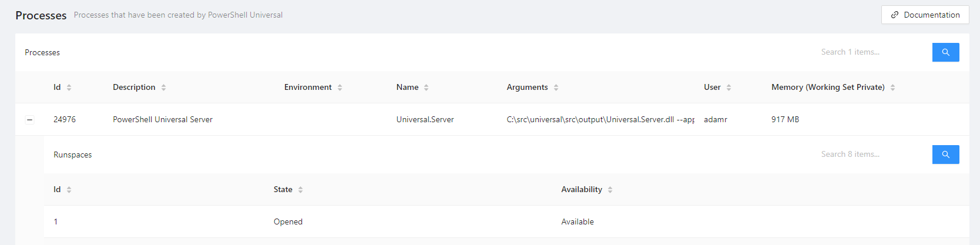Select the Opened runspace row state
The width and height of the screenshot is (980, 245).
click(288, 221)
